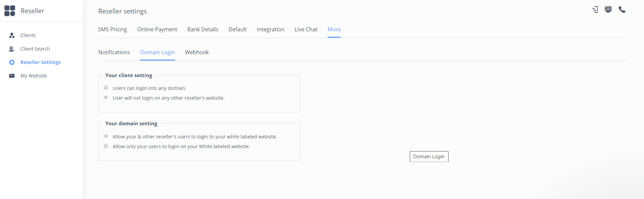Viewport: 644px width, 199px height.
Task: Click the Client Search magnifier icon
Action: pyautogui.click(x=12, y=49)
